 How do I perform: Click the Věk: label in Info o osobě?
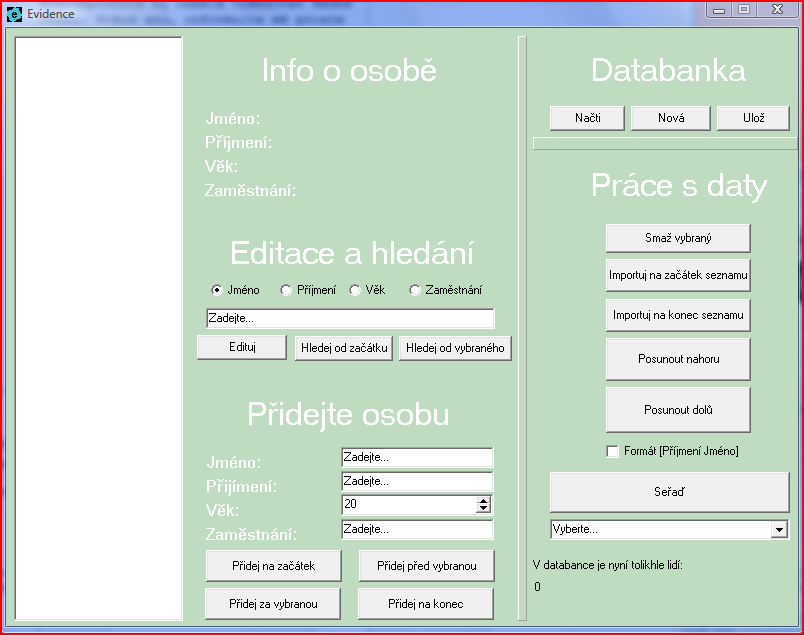[222, 166]
